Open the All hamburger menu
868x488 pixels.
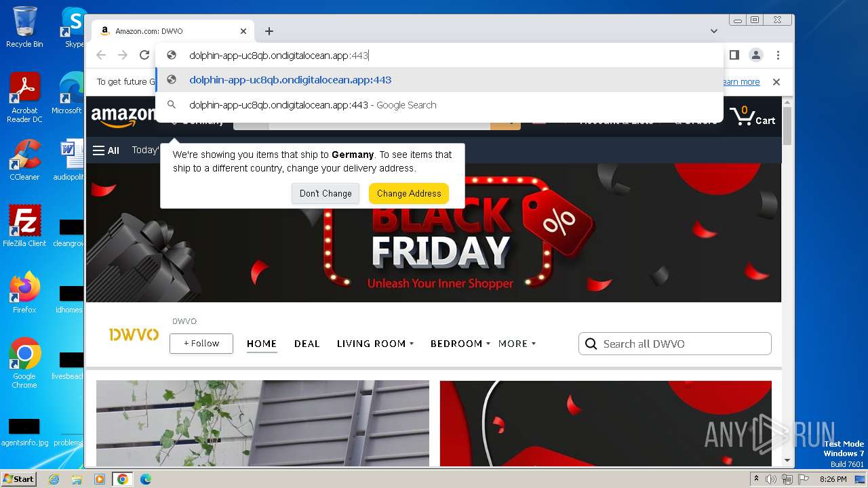tap(106, 150)
